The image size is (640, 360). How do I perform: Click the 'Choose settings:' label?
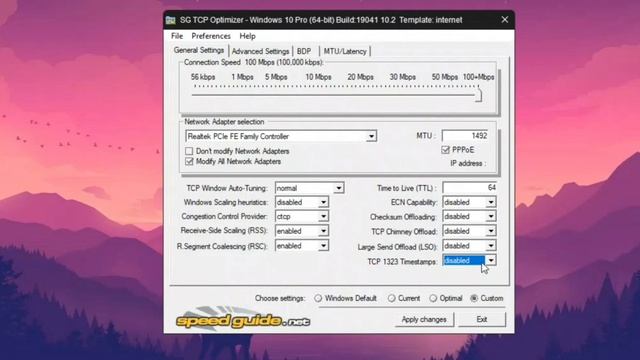[280, 298]
